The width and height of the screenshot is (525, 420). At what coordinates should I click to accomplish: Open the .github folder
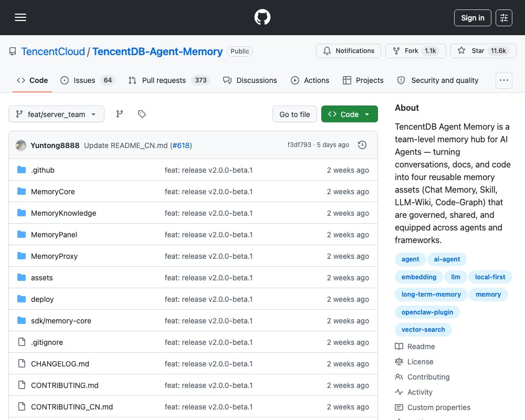pyautogui.click(x=43, y=170)
